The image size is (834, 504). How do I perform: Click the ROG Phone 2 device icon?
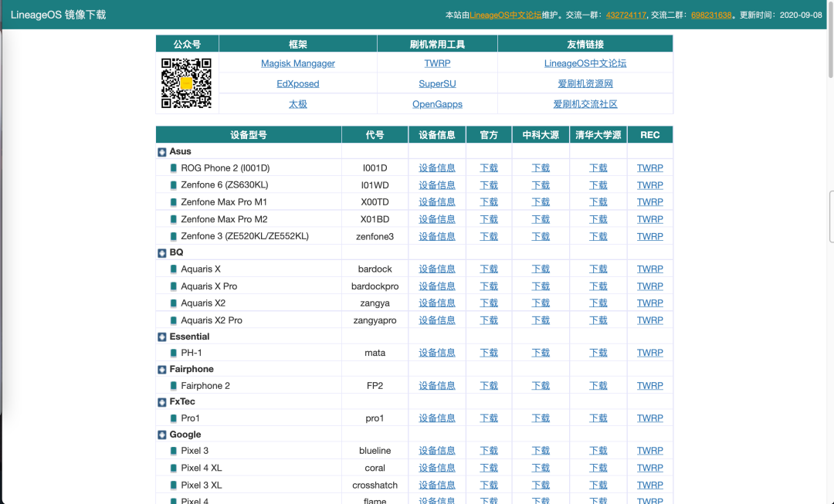pyautogui.click(x=174, y=168)
